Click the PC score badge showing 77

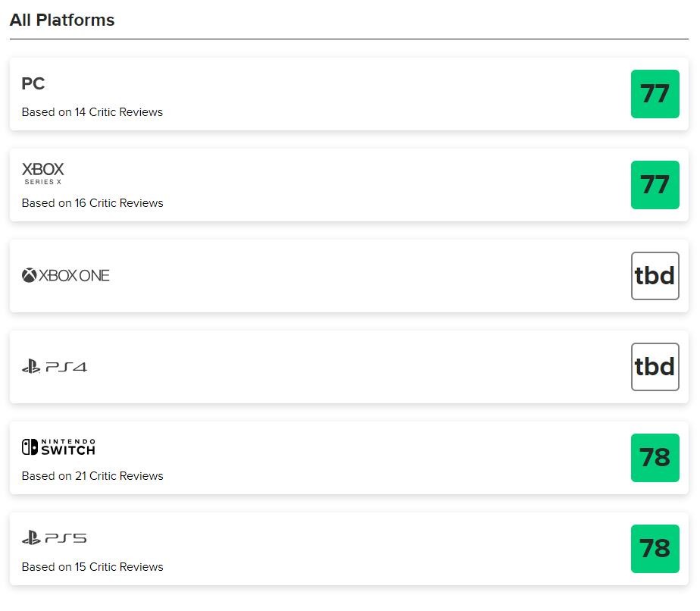click(x=655, y=94)
